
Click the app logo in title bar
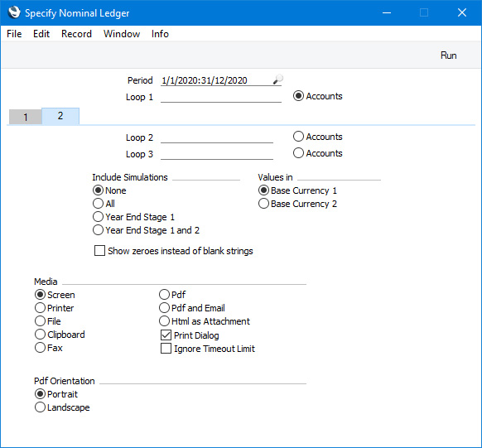click(14, 12)
